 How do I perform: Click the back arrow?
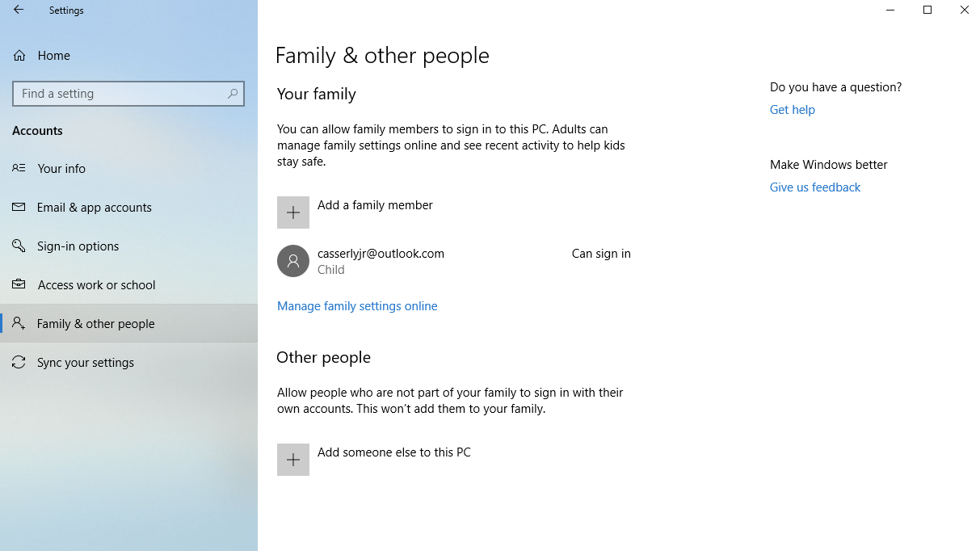click(x=18, y=10)
